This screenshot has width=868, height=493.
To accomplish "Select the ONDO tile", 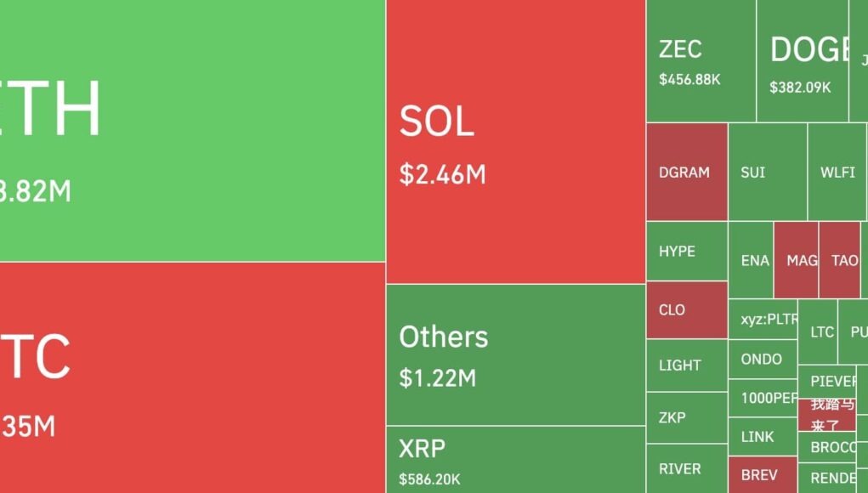I will 762,360.
